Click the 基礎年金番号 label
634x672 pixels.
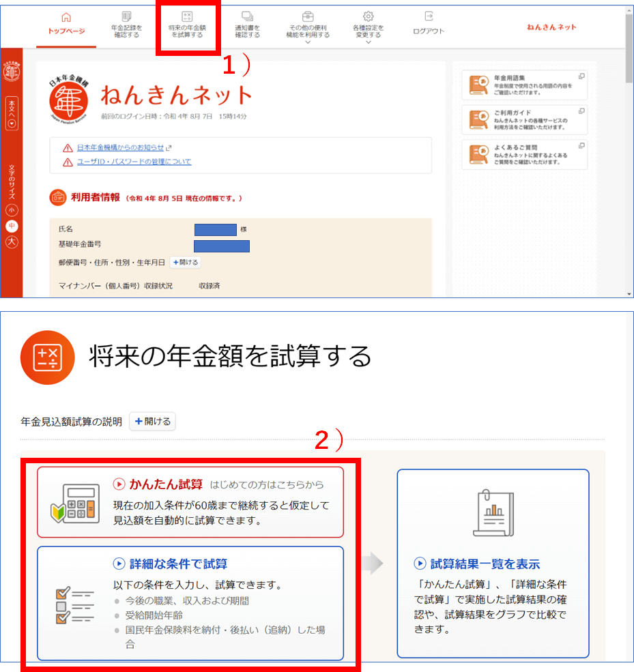(80, 244)
